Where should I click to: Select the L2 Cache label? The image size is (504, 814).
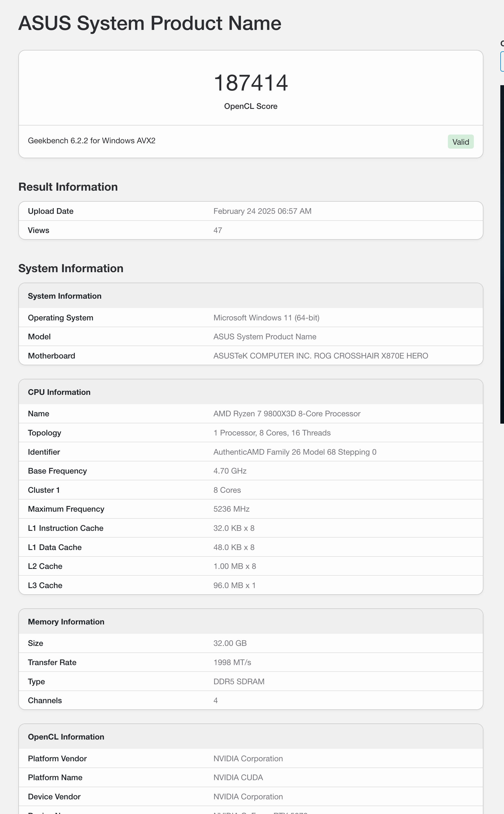(45, 566)
